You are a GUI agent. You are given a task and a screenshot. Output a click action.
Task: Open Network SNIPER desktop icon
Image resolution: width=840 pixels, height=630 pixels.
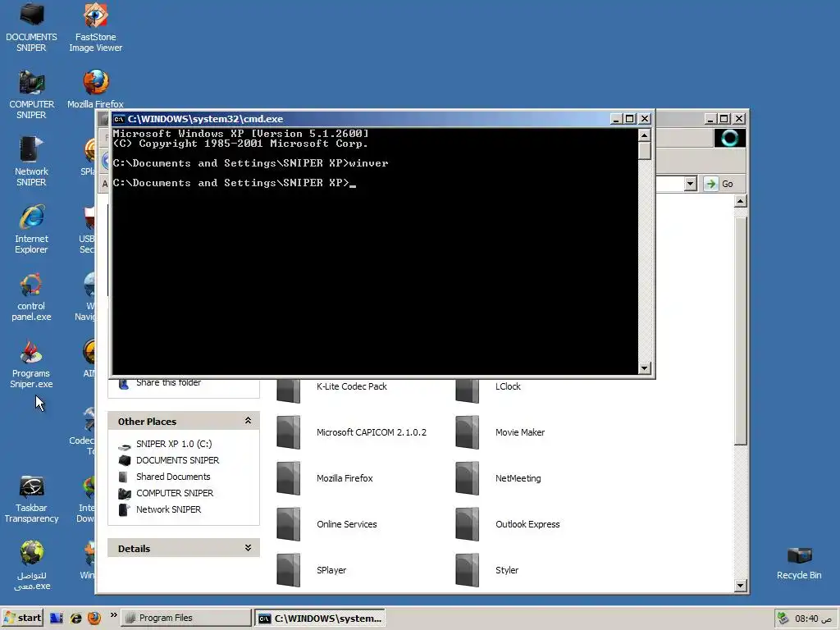(x=31, y=162)
